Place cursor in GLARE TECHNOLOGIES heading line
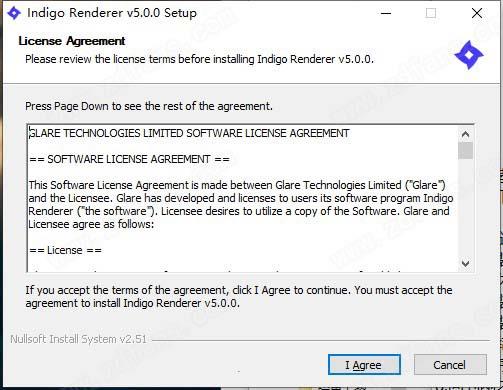Screen dimensions: 503x390 pyautogui.click(x=189, y=133)
